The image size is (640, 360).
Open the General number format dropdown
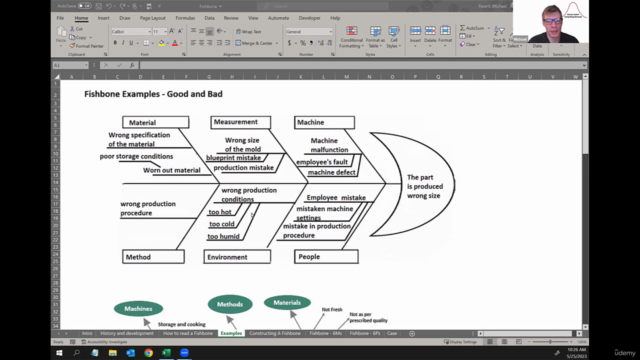(309, 31)
